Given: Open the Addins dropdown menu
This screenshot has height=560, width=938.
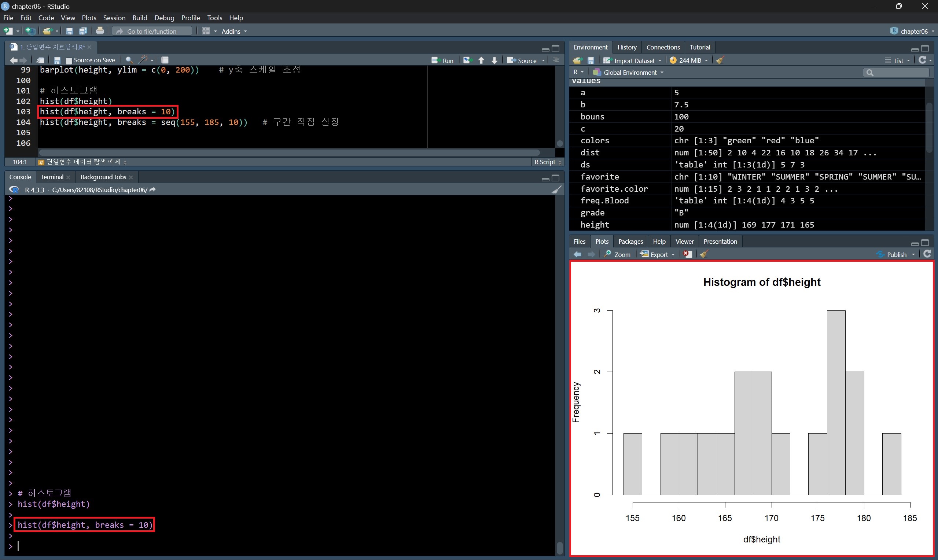Looking at the screenshot, I should 234,31.
